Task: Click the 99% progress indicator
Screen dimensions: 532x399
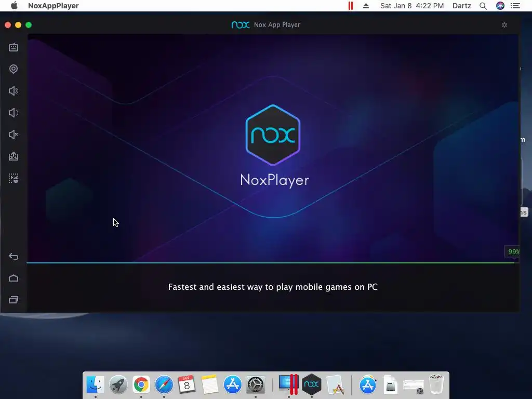Action: pos(513,252)
